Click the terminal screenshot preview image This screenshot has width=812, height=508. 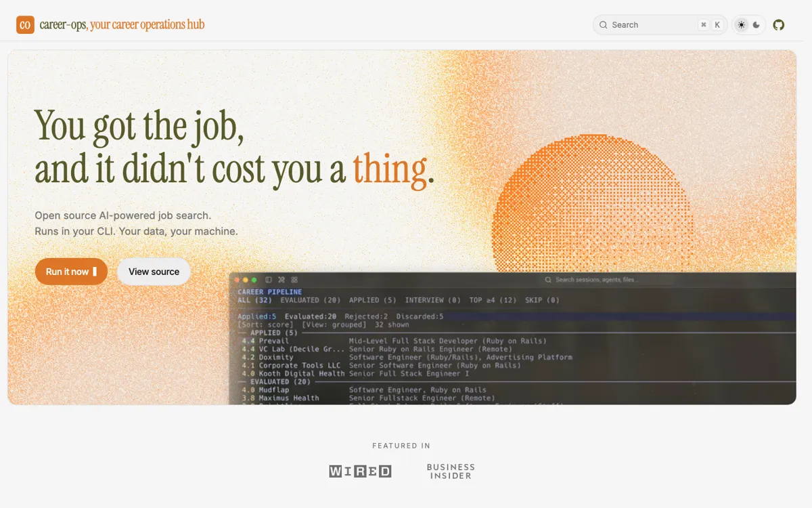click(513, 339)
